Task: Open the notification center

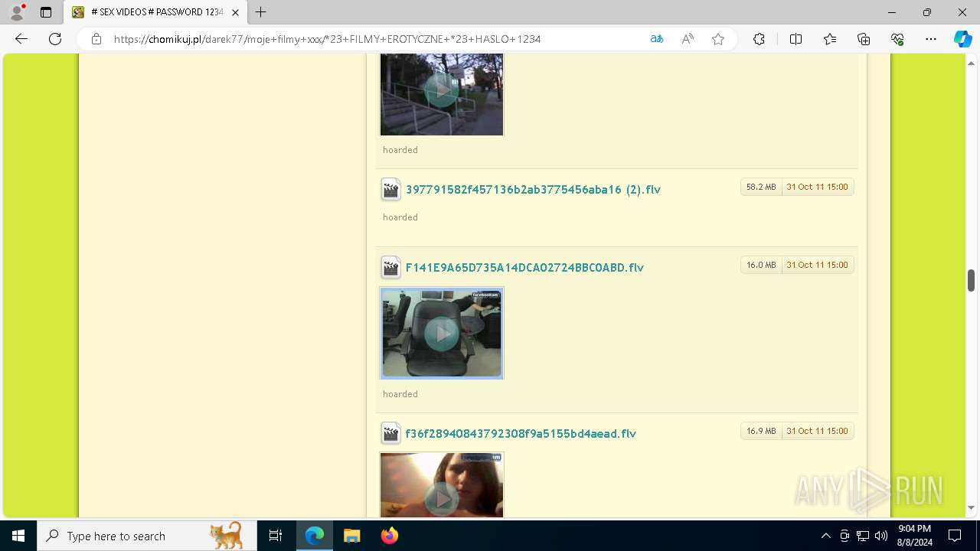Action: click(x=955, y=536)
